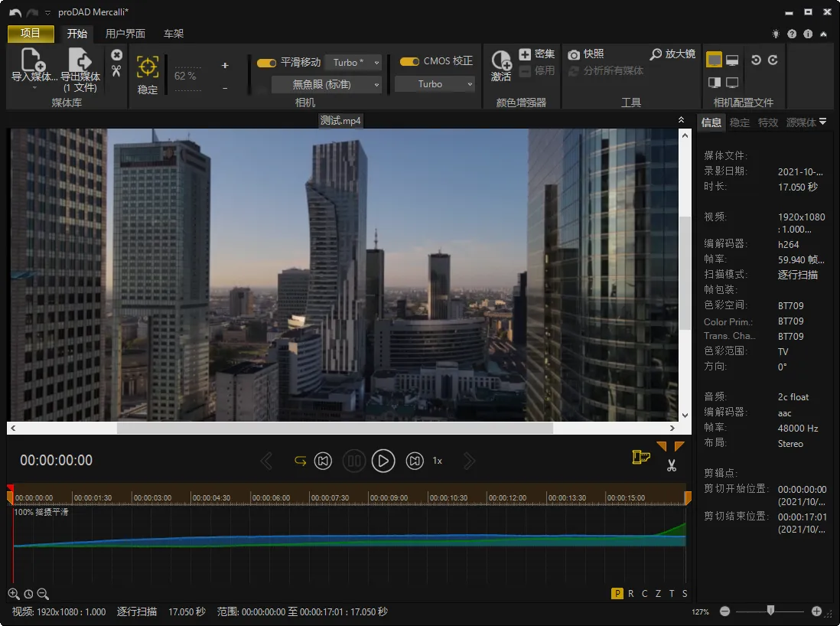Take a snapshot with 快照 camera icon

(x=574, y=54)
